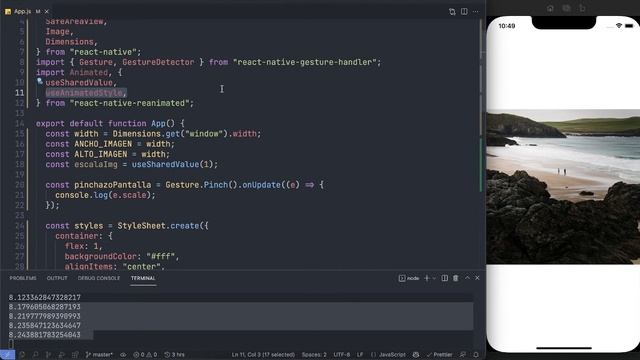Click useSharedValue on line 10
This screenshot has height=360, width=640.
pyautogui.click(x=79, y=82)
